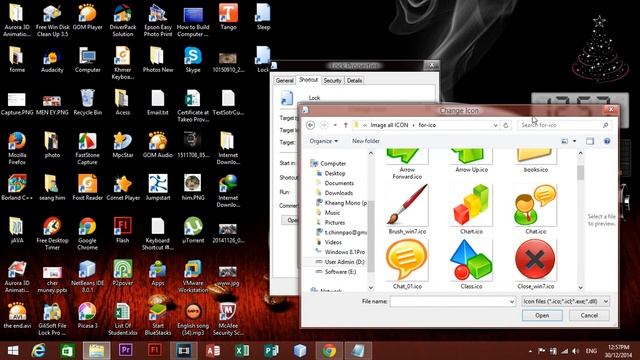Expand the view options dropdown arrow
The image size is (640, 360).
(x=574, y=141)
